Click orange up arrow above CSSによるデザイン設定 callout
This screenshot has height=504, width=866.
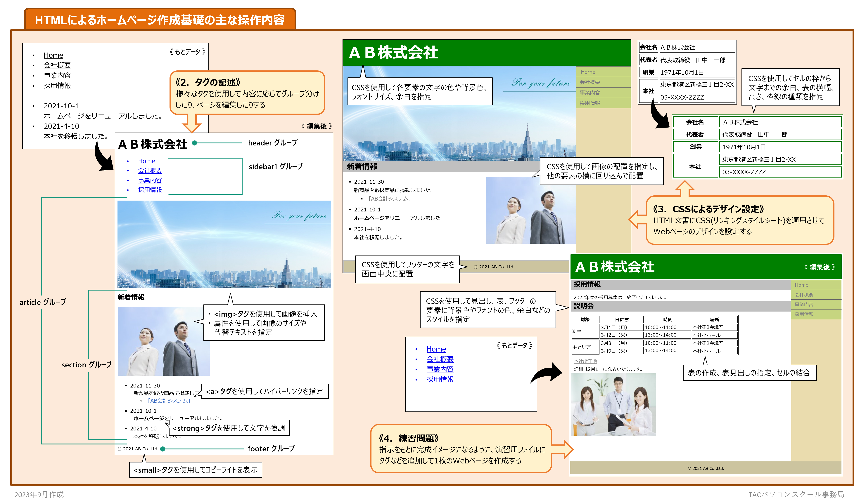tap(684, 189)
